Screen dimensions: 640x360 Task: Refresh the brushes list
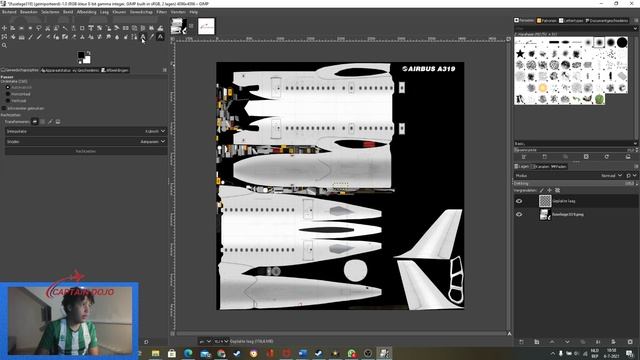coord(607,156)
